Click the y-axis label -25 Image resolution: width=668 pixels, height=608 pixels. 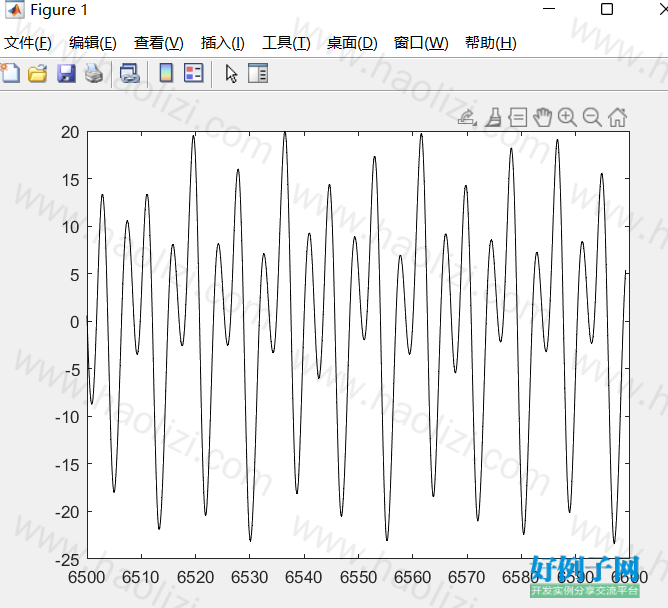tap(67, 560)
